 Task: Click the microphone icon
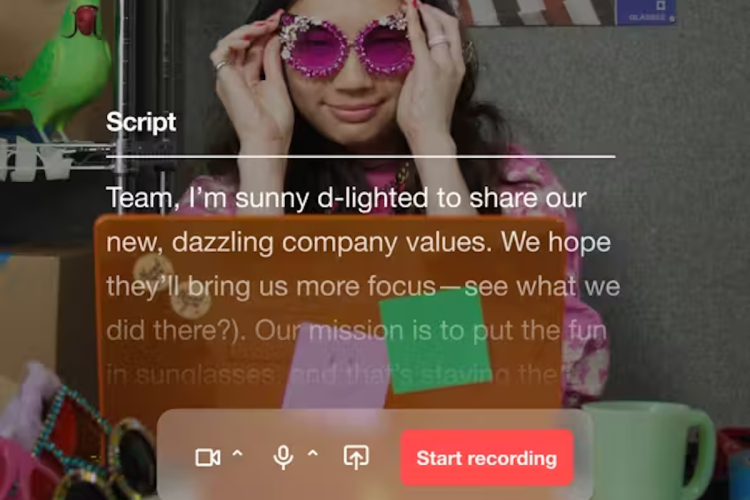(x=283, y=458)
